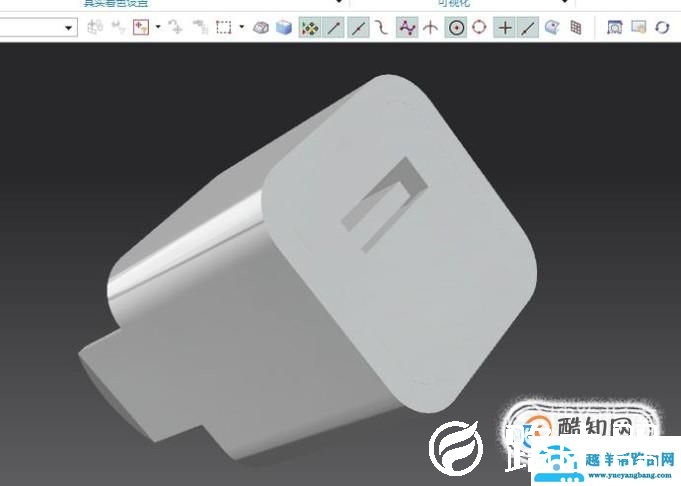Click the Selection Scope icon with red frame
The height and width of the screenshot is (486, 681).
pyautogui.click(x=141, y=27)
